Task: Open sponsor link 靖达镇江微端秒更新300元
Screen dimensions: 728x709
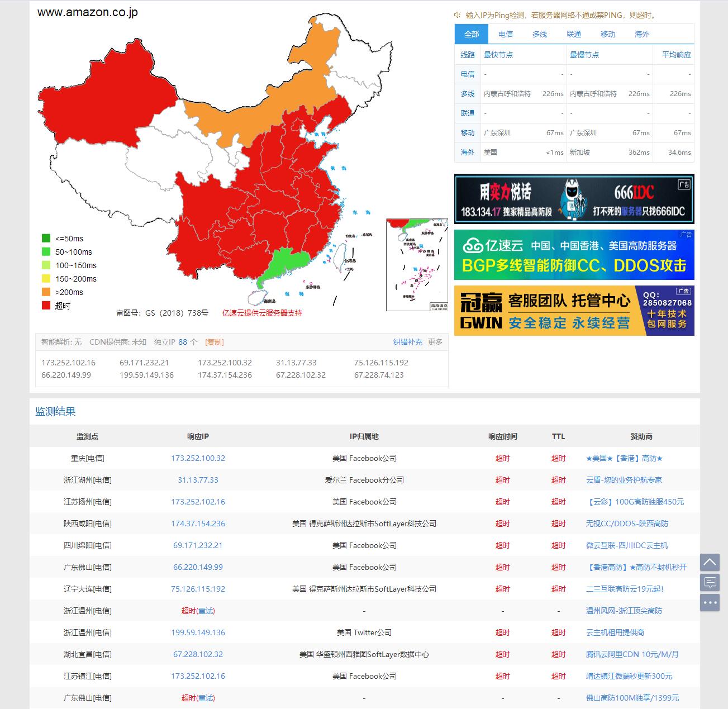Action: click(629, 676)
